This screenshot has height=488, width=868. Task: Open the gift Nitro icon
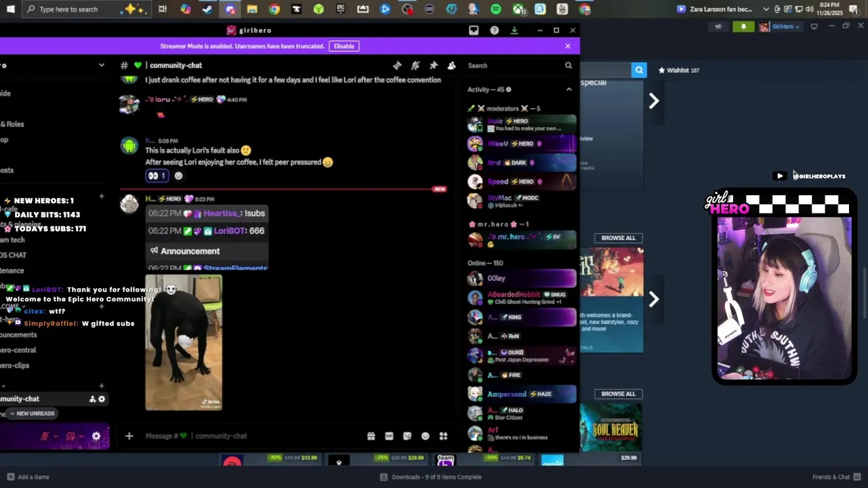click(x=371, y=436)
